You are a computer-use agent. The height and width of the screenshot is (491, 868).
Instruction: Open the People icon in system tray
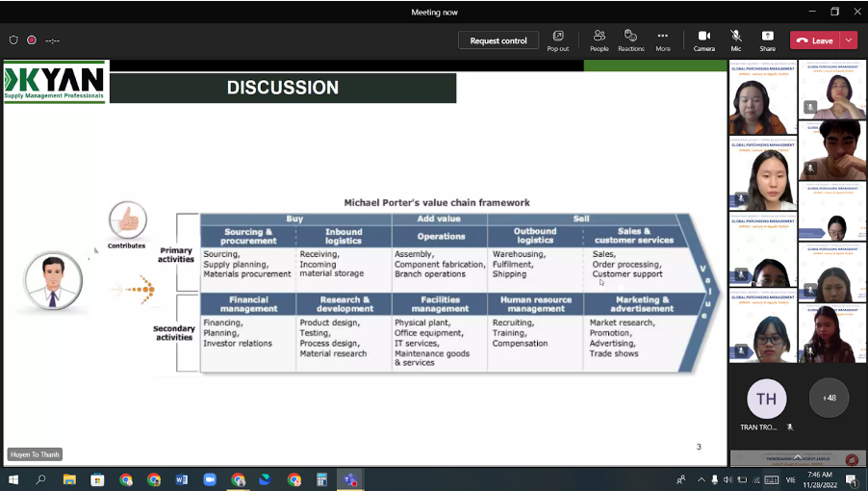[x=681, y=479]
